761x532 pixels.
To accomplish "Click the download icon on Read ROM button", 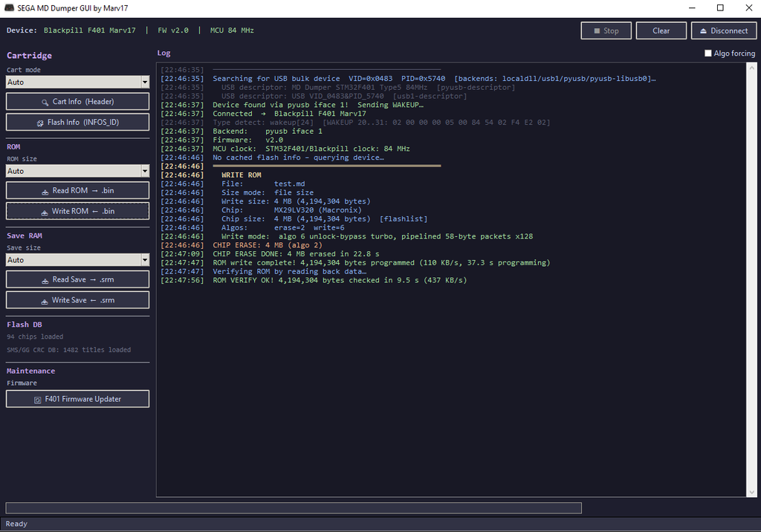I will [45, 192].
